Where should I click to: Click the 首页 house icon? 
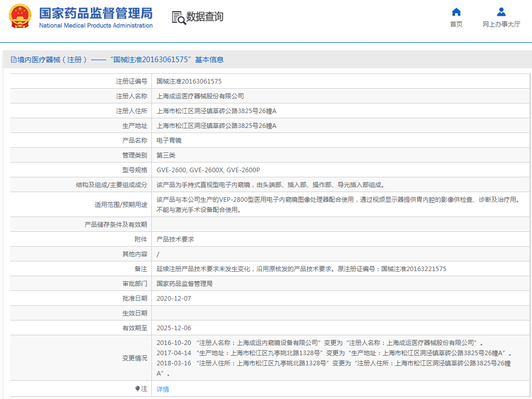click(x=456, y=12)
